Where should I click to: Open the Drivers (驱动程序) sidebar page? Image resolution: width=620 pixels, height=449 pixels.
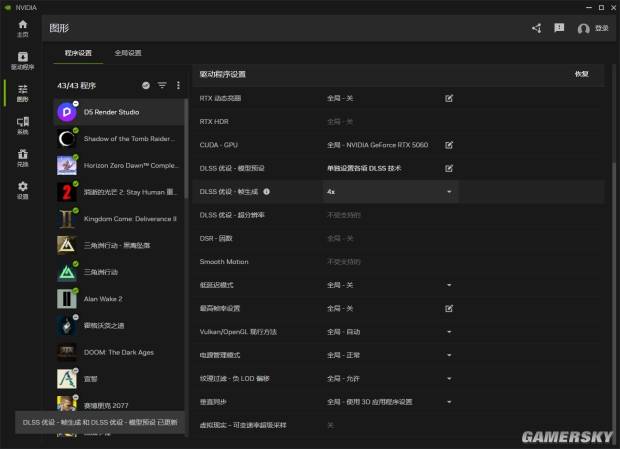[23, 61]
